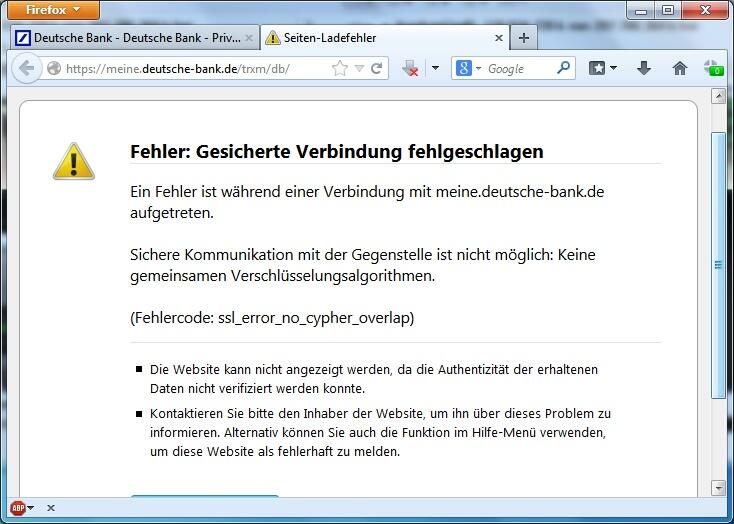
Task: Open a new tab with plus button
Action: (x=524, y=38)
